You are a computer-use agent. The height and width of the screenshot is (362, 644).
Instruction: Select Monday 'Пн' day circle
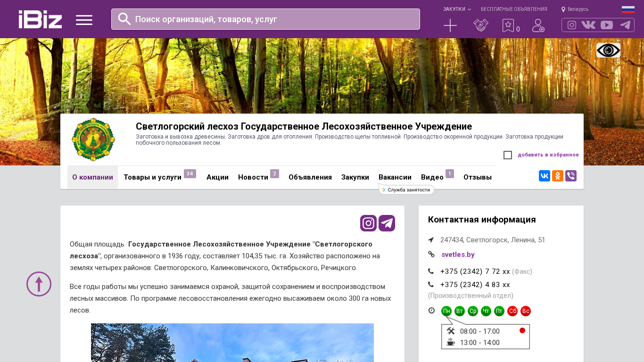point(446,311)
